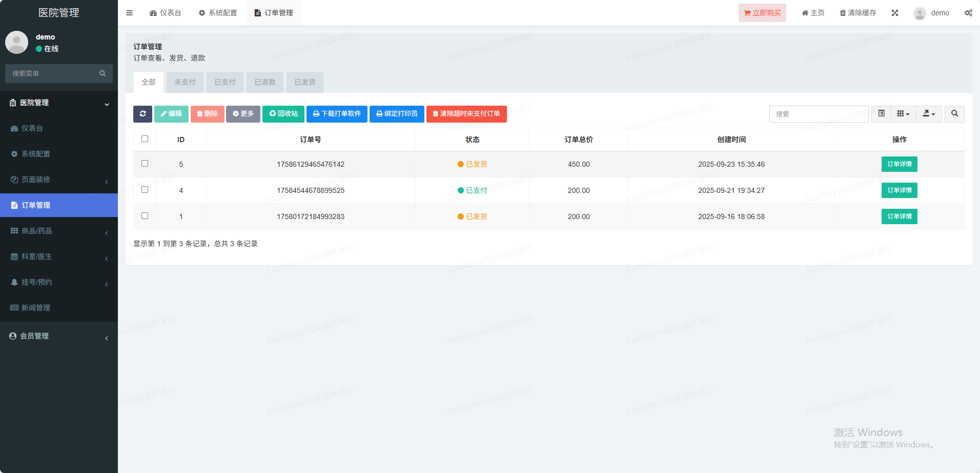
Task: Toggle the sidebar hamburger menu icon
Action: click(130, 13)
